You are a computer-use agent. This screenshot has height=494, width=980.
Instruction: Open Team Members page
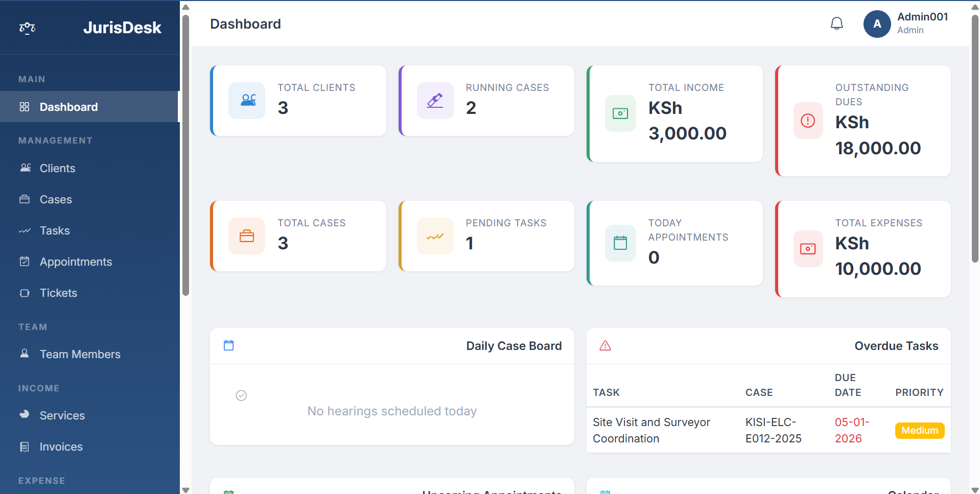pyautogui.click(x=89, y=354)
